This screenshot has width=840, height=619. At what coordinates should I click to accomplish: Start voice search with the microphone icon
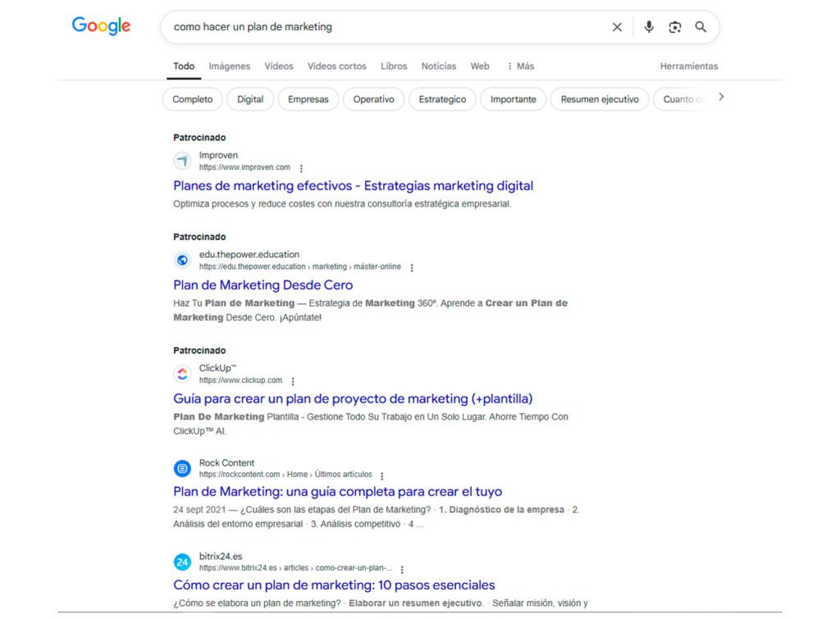[649, 27]
